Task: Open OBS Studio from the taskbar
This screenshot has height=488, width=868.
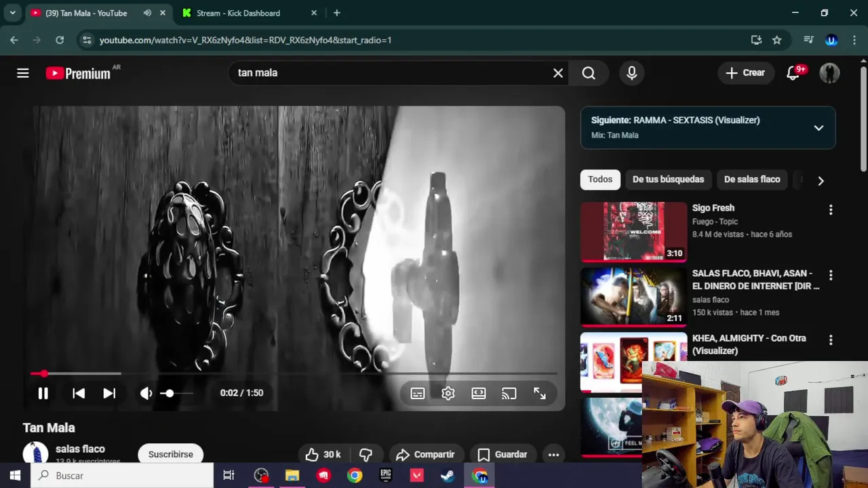Action: (x=261, y=476)
